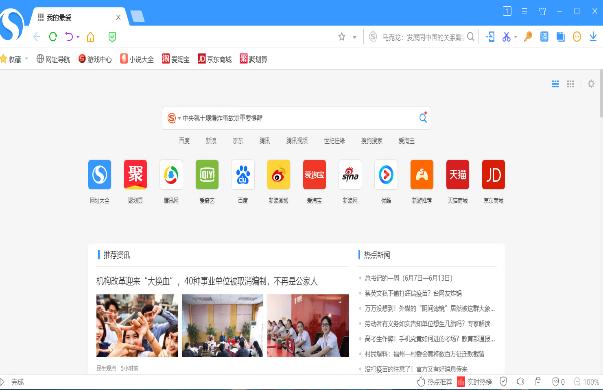Image resolution: width=603 pixels, height=390 pixels.
Task: Open third news thumbnail with red wall
Action: 308,325
